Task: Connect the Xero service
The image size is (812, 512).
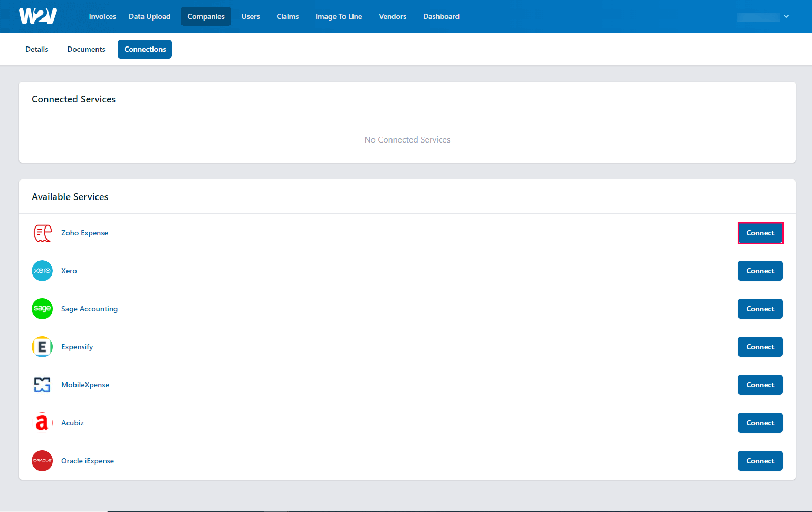Action: click(760, 271)
